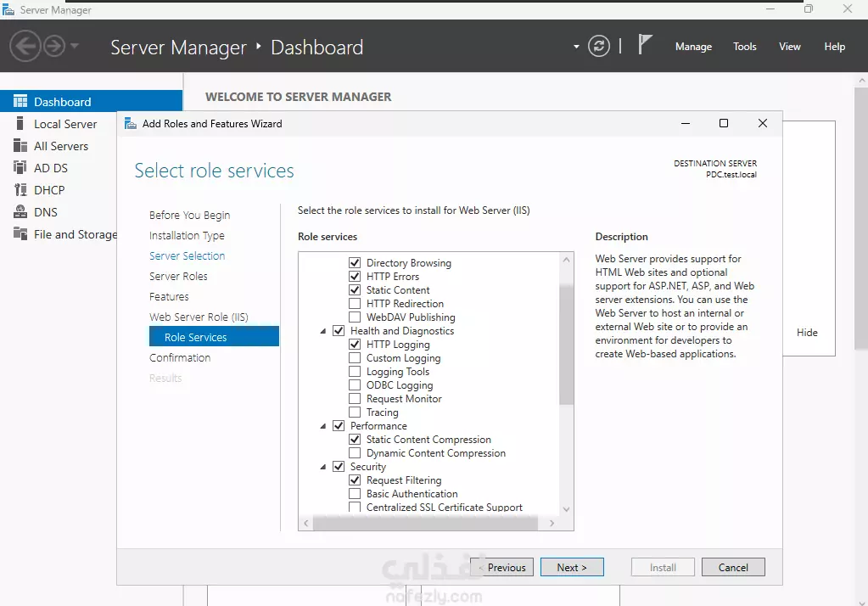Open the notifications flag icon
The height and width of the screenshot is (606, 868).
pyautogui.click(x=644, y=45)
